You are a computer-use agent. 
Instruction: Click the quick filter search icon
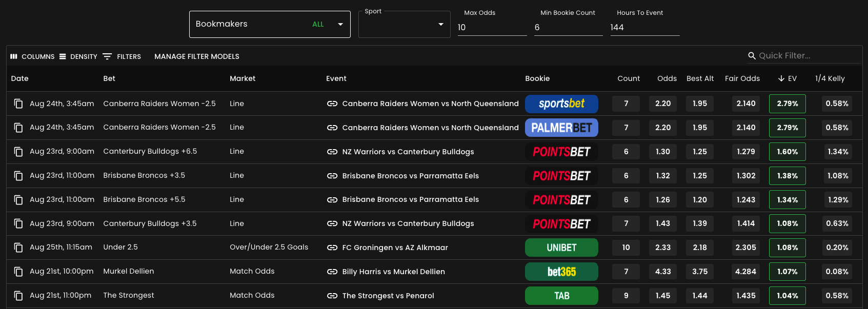pos(752,56)
